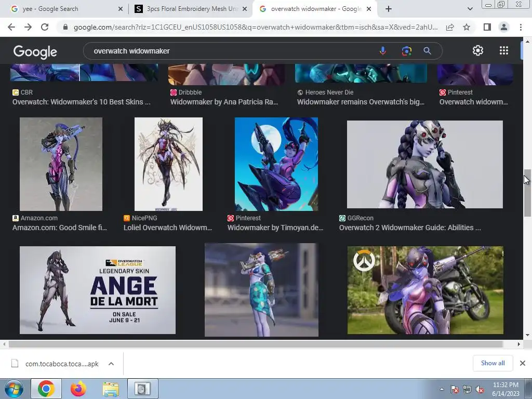Open Chrome's three-dot menu

click(x=521, y=27)
